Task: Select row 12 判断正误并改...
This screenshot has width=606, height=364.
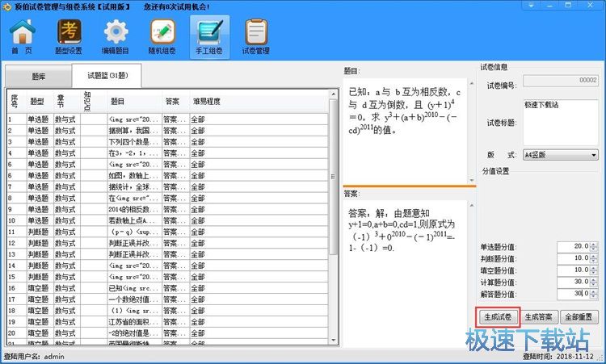Action: 133,243
